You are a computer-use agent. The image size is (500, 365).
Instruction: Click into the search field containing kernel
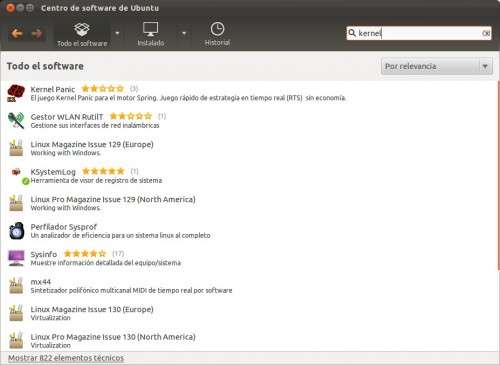(418, 33)
